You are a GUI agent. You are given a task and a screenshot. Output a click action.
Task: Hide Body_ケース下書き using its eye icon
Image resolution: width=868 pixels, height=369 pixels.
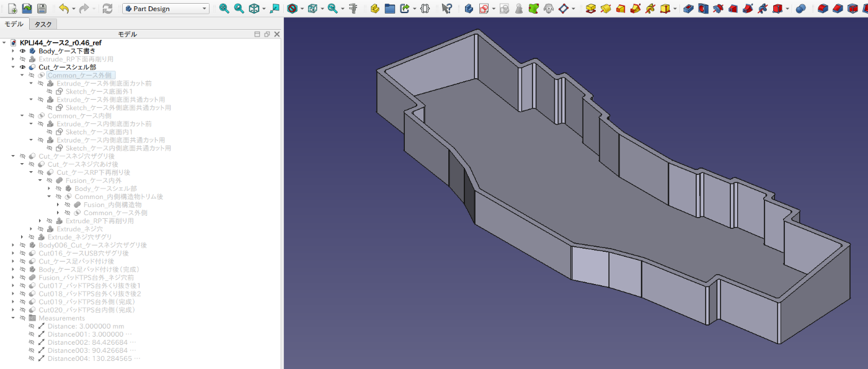(23, 51)
